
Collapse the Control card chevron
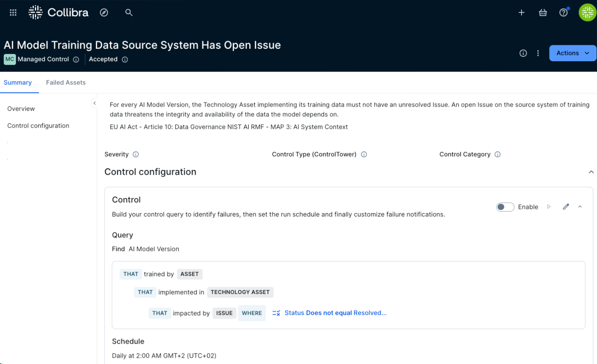pos(580,207)
